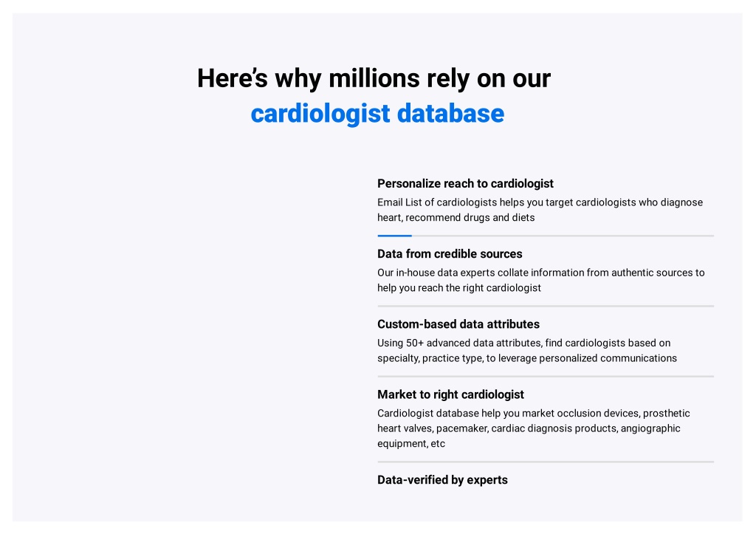The width and height of the screenshot is (756, 534).
Task: Click 'Cardiologist database help you market' description
Action: (x=533, y=428)
